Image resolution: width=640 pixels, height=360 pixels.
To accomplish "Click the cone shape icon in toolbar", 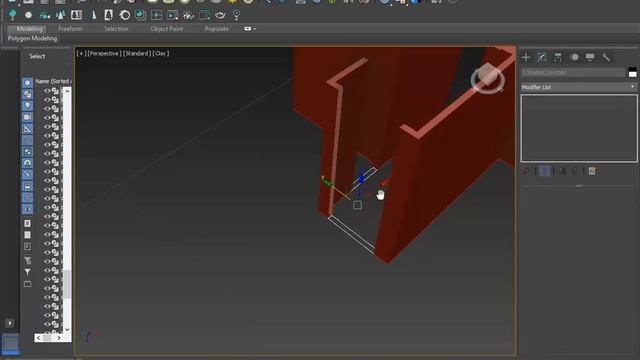I will [x=93, y=16].
